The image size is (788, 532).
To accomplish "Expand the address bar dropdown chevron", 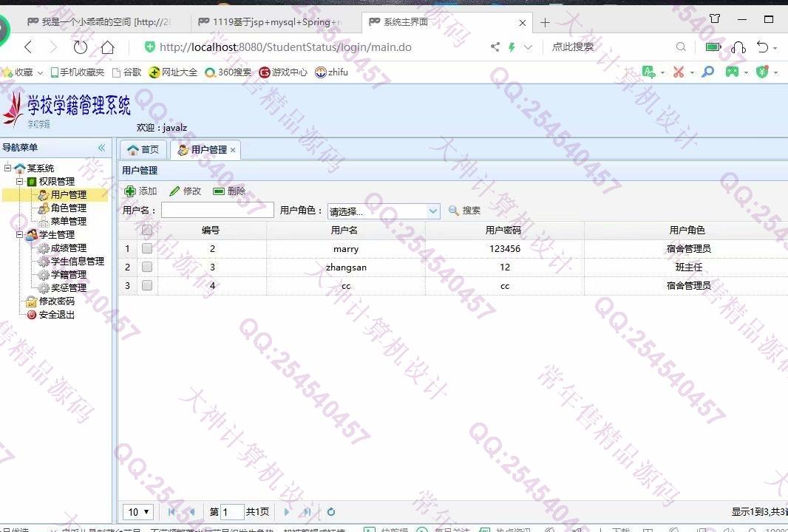I will pos(529,47).
